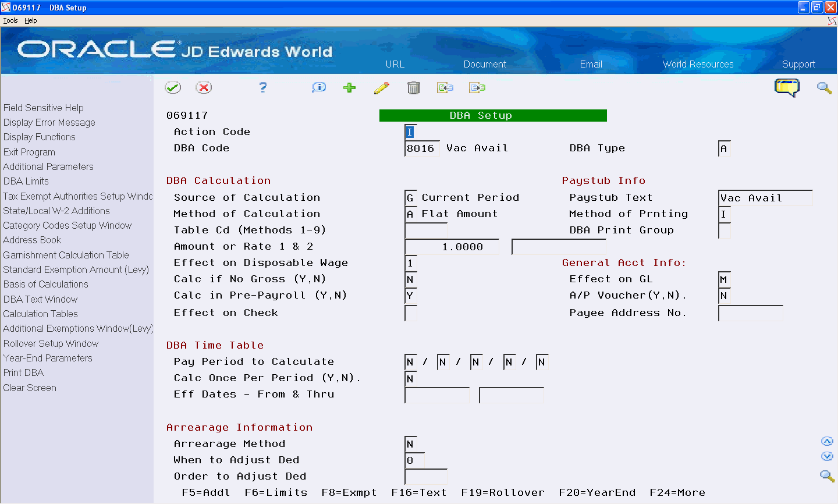This screenshot has width=838, height=504.
Task: Click the clipboard copy-in toolbar icon
Action: click(x=445, y=87)
